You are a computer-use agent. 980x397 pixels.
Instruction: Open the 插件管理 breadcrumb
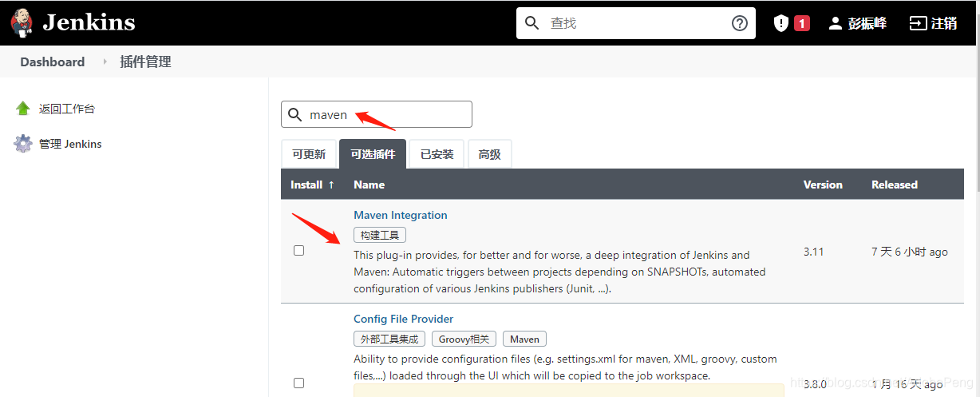click(145, 62)
